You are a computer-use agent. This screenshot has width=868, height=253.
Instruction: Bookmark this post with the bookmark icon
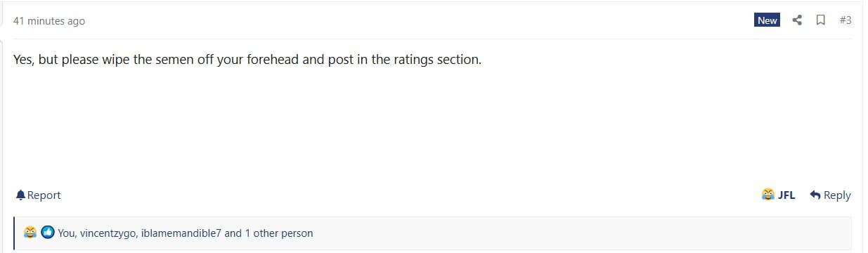click(820, 20)
